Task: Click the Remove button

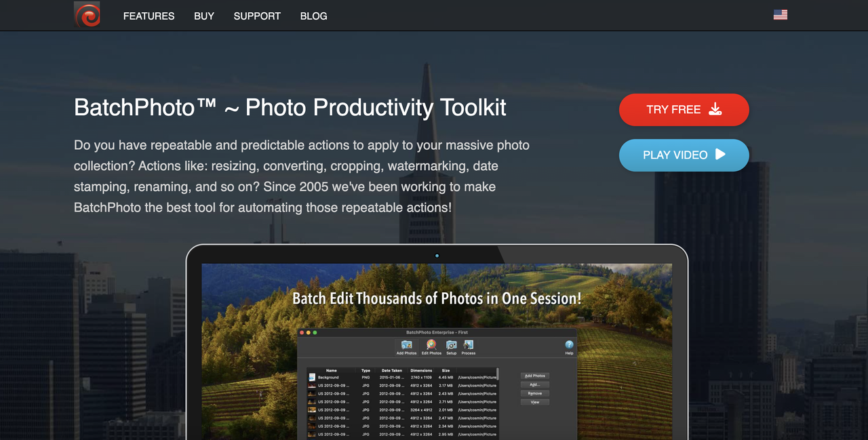Action: pos(535,393)
